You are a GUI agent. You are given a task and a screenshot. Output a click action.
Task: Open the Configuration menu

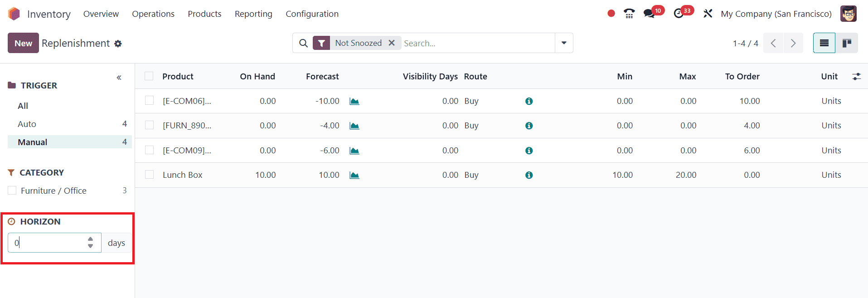pos(312,14)
